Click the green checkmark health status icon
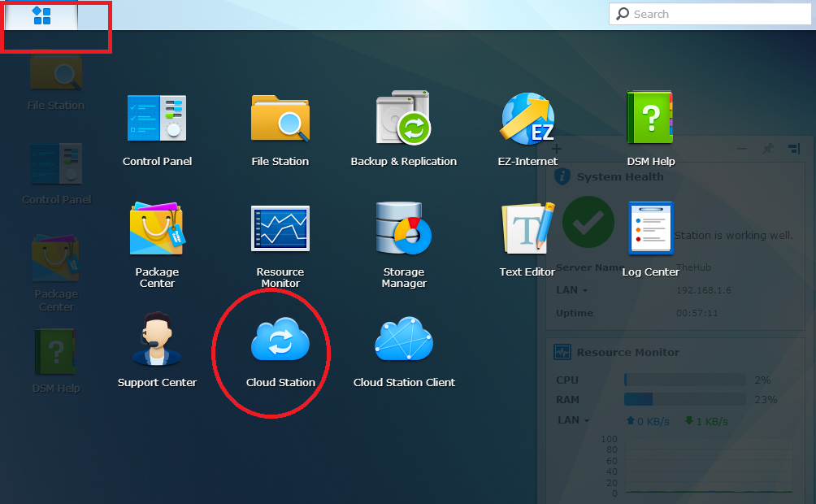The height and width of the screenshot is (504, 816). click(x=588, y=222)
